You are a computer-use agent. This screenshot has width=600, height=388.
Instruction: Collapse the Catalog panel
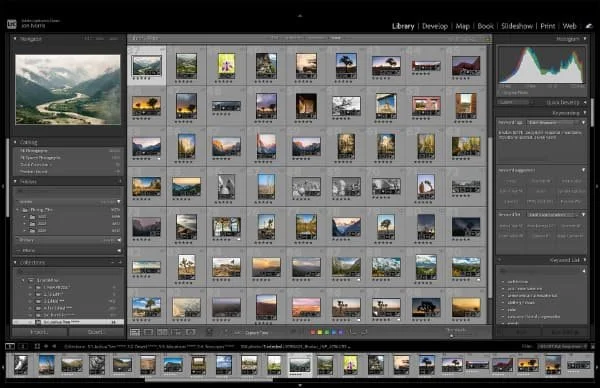pos(15,142)
